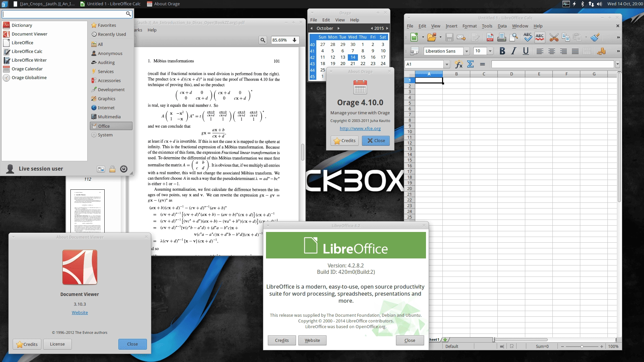The image size is (644, 362).
Task: Click the volume icon in system tray
Action: (x=599, y=4)
